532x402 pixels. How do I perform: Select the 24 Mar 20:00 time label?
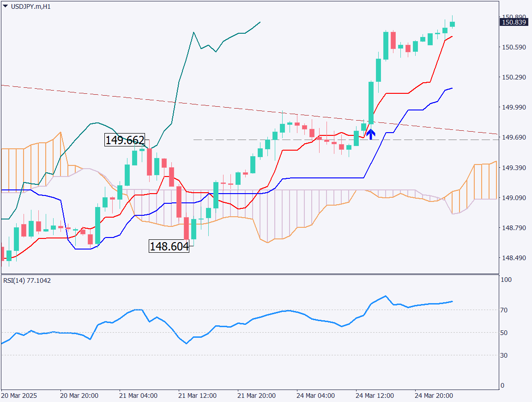[x=434, y=396]
